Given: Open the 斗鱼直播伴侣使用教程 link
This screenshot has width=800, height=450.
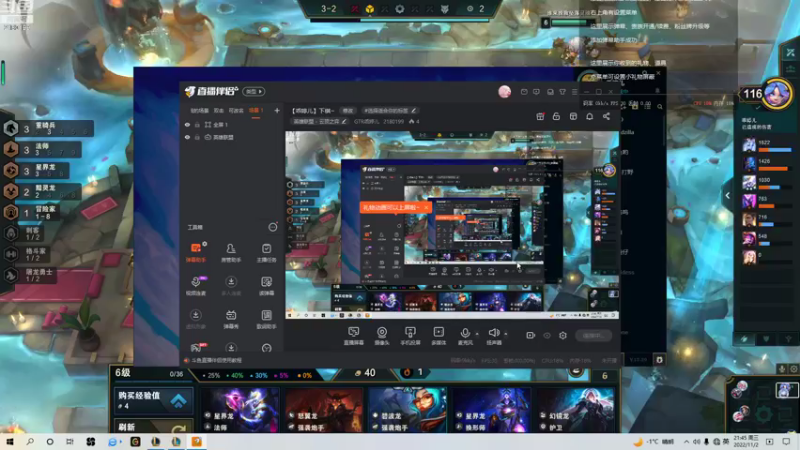Looking at the screenshot, I should [216, 360].
